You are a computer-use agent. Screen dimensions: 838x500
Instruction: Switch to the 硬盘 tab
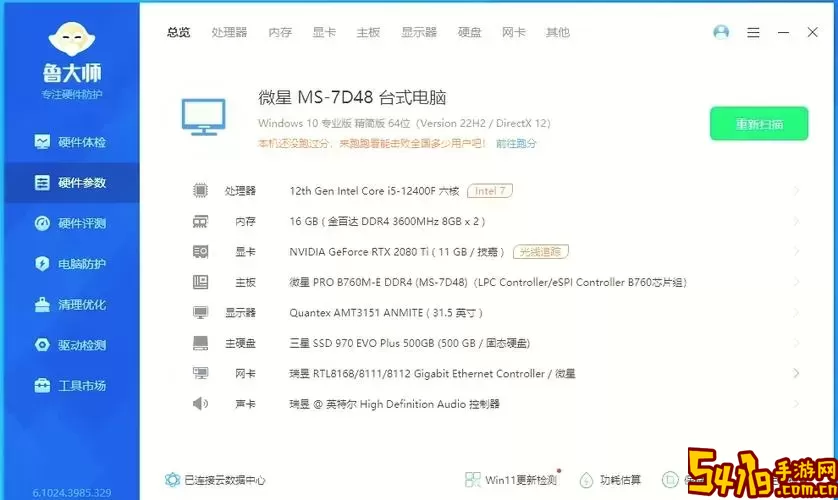pos(470,33)
